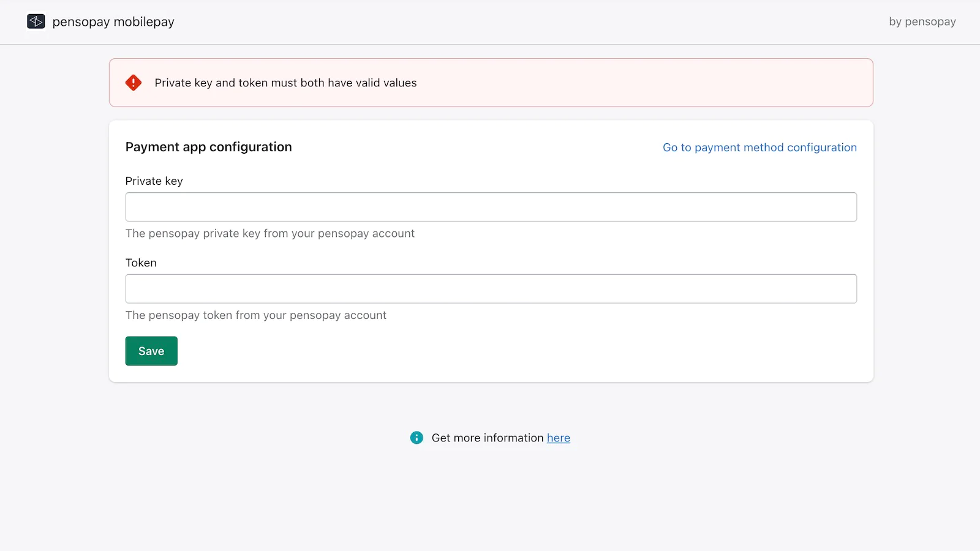The image size is (980, 551).
Task: Click the teal info circle icon
Action: pyautogui.click(x=417, y=438)
